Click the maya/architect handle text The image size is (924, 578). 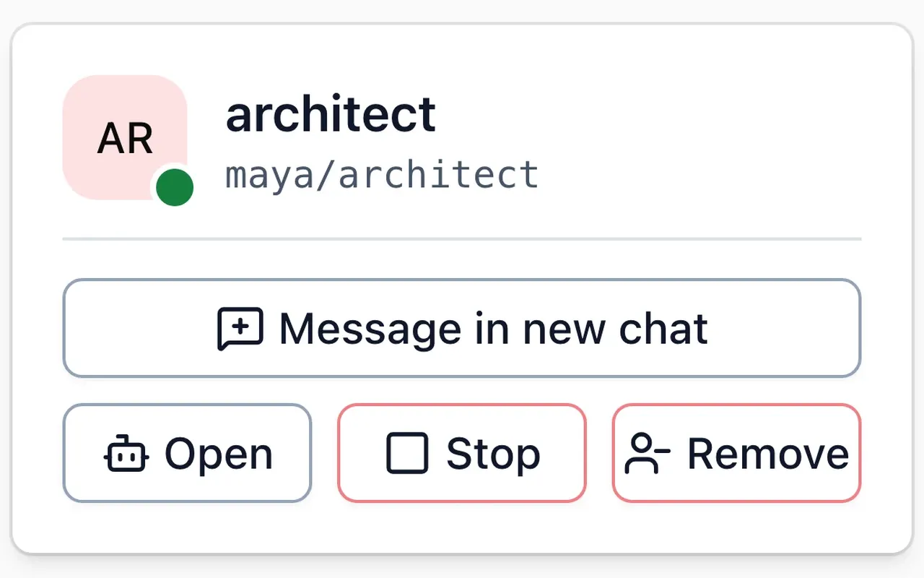click(x=382, y=175)
